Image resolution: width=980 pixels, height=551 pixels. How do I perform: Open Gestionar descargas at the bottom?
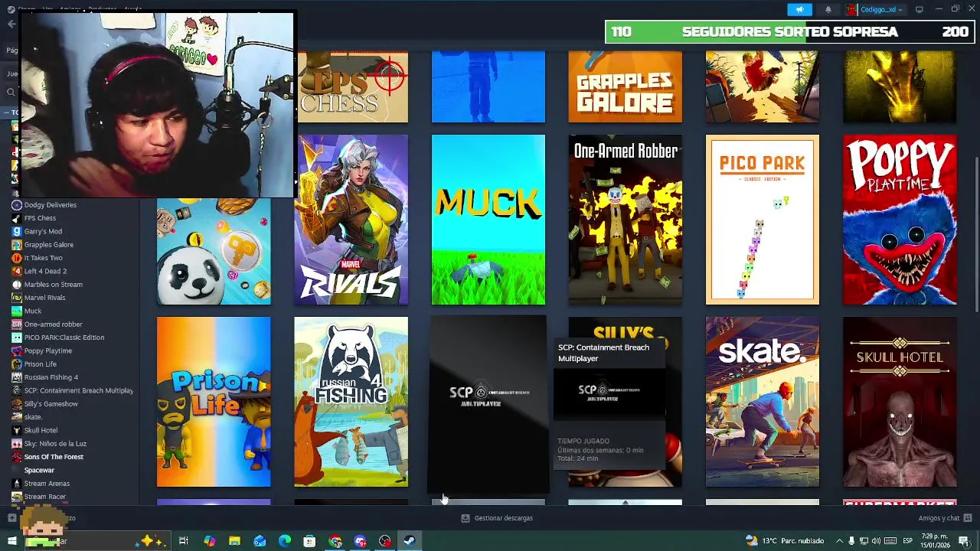tap(497, 518)
